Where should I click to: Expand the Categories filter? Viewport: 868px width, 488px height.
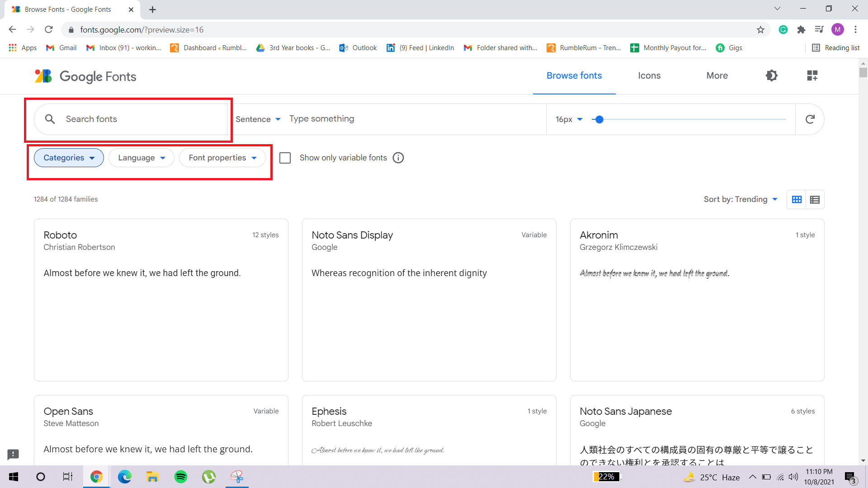pyautogui.click(x=69, y=158)
